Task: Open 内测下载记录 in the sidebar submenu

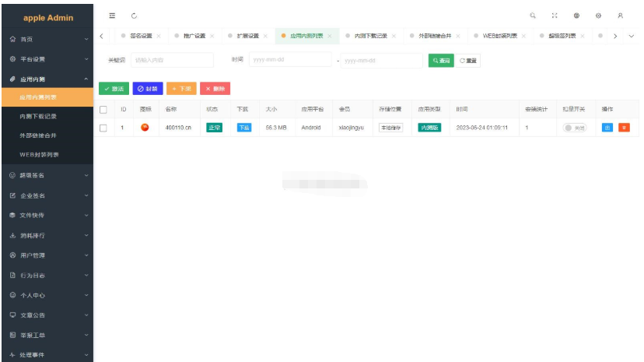Action: point(38,116)
